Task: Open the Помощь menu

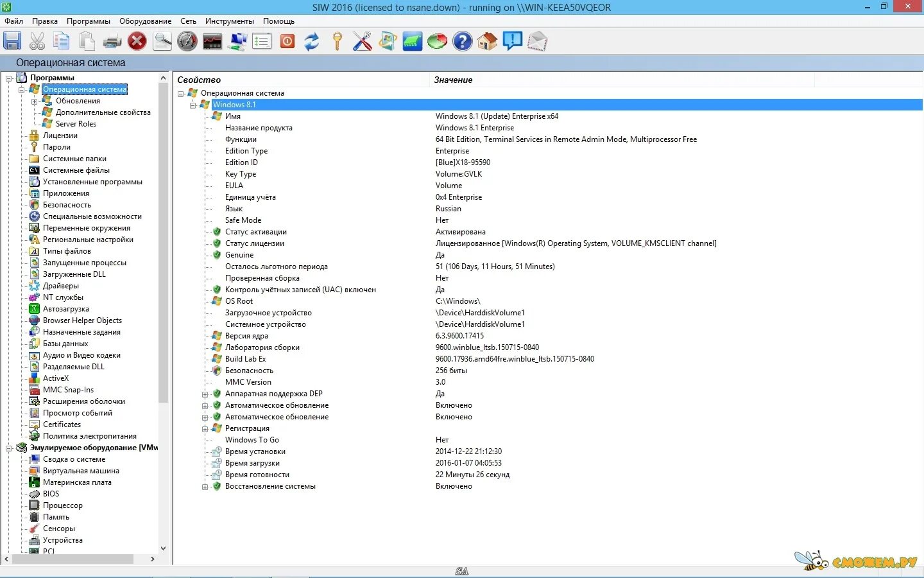Action: coord(279,21)
